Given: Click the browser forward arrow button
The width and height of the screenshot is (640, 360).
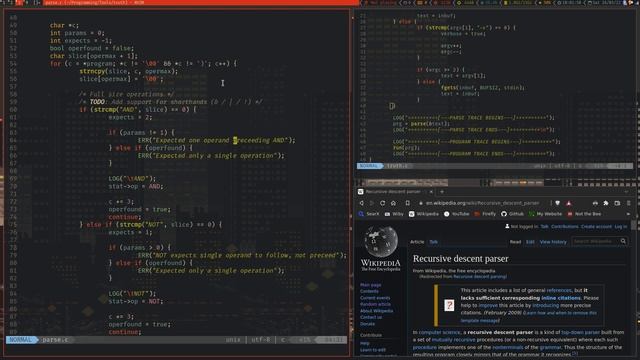Looking at the screenshot, I should pyautogui.click(x=372, y=203).
